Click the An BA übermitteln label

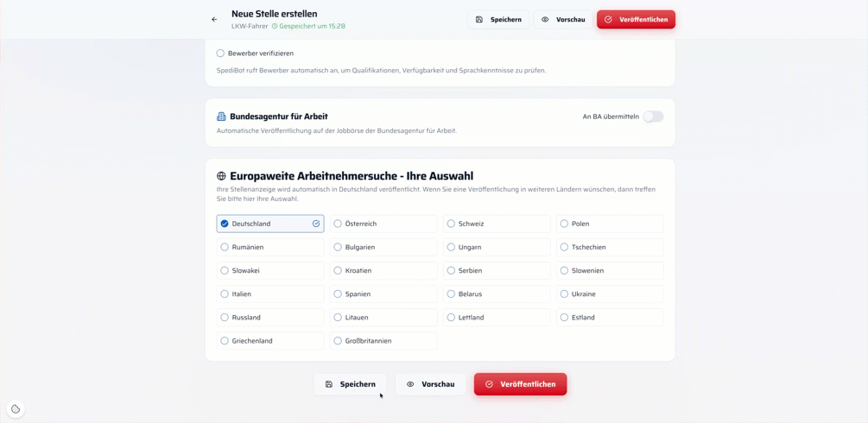(x=611, y=117)
